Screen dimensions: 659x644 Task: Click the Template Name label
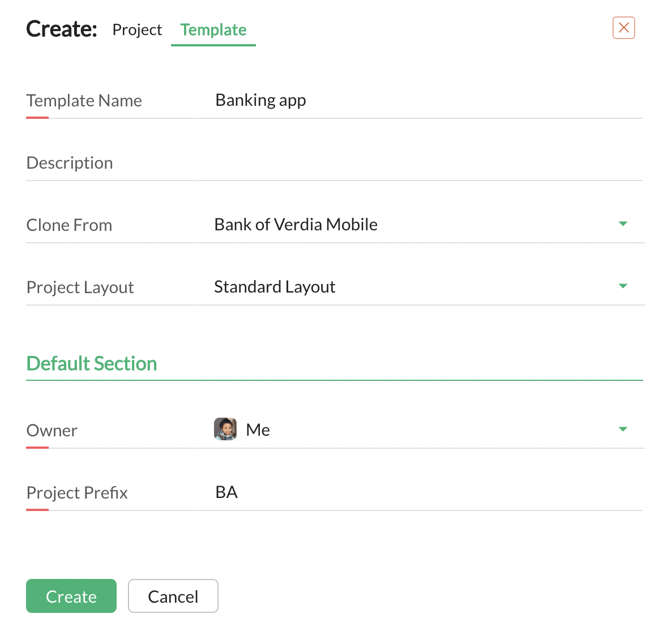tap(84, 101)
